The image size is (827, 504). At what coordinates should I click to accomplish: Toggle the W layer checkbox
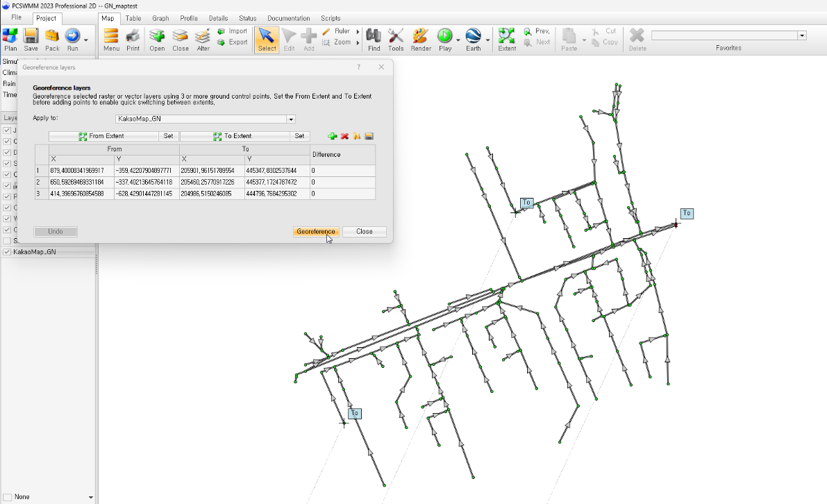[7, 219]
